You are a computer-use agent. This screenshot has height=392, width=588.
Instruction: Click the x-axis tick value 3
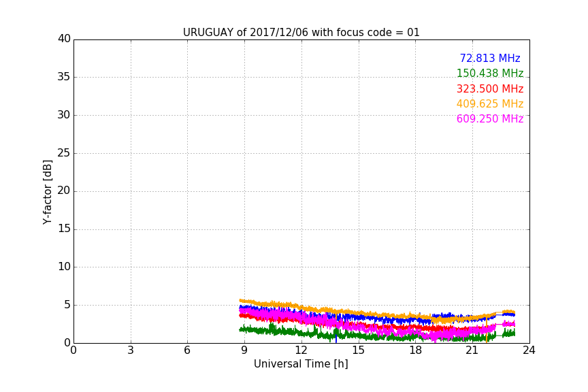(131, 350)
